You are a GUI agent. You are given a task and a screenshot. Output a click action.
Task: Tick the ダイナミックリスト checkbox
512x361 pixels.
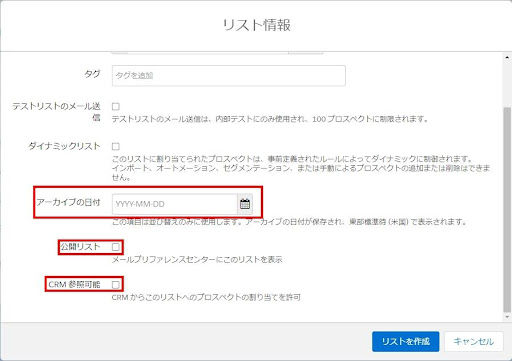click(116, 146)
